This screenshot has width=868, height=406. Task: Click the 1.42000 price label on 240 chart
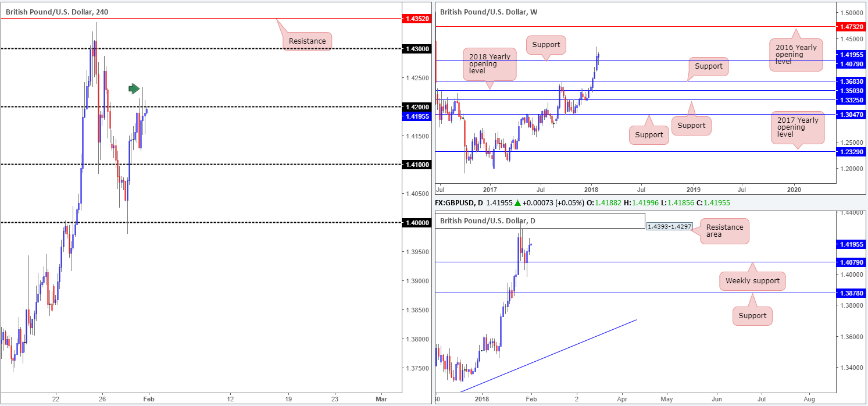pos(418,107)
